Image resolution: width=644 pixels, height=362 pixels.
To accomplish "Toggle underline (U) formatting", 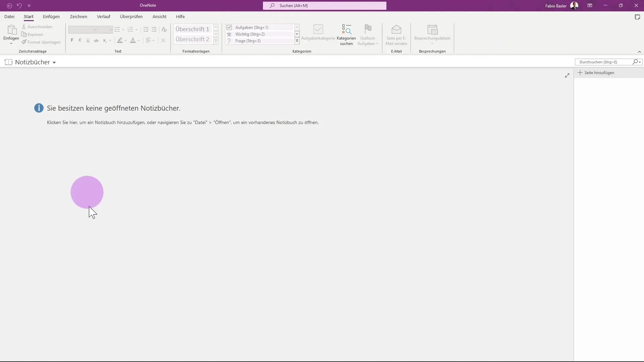I will 88,40.
